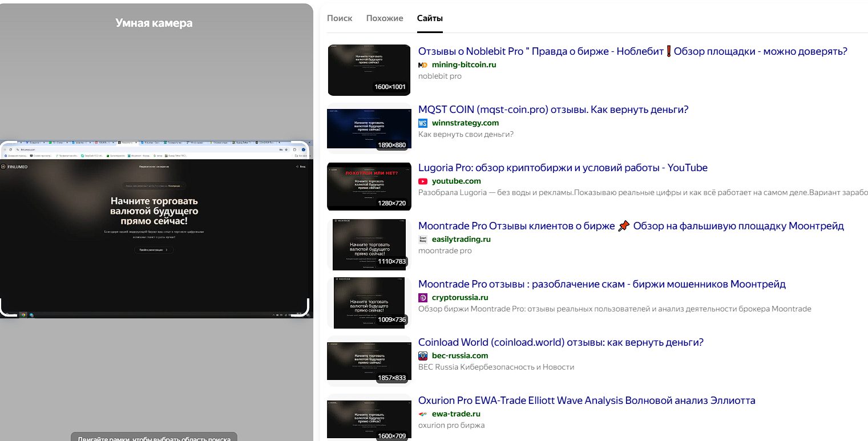Click the purple cryptorussia.ru favicon
This screenshot has width=868, height=441.
423,298
